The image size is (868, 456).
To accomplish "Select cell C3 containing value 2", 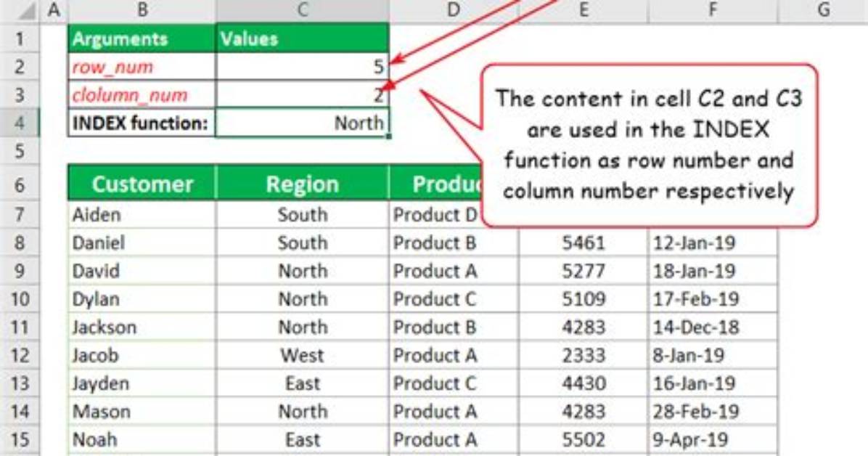I will point(302,94).
